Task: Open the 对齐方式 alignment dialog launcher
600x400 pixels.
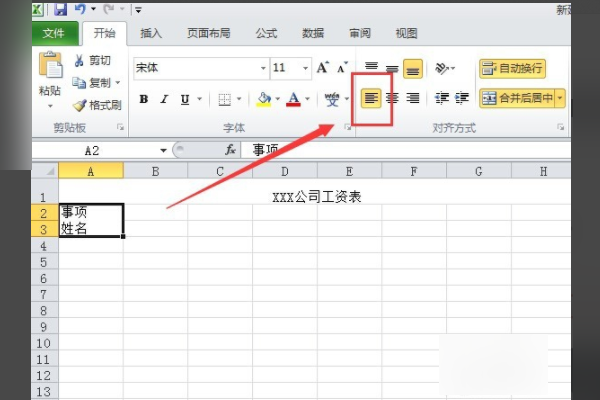Action: [x=561, y=127]
